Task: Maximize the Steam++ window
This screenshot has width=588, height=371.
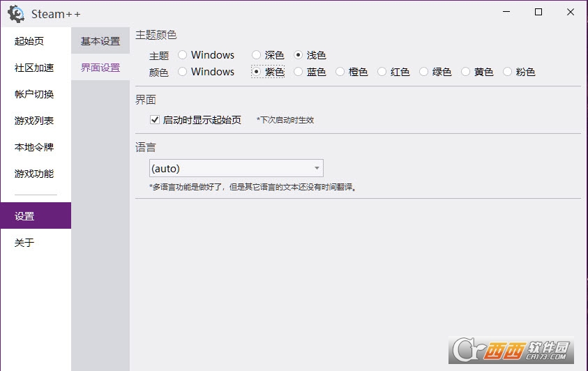Action: tap(538, 12)
